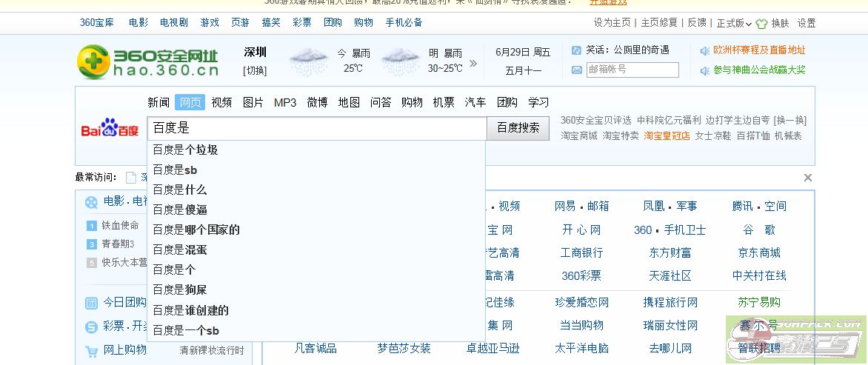Click the 360安全网址 logo

[148, 62]
